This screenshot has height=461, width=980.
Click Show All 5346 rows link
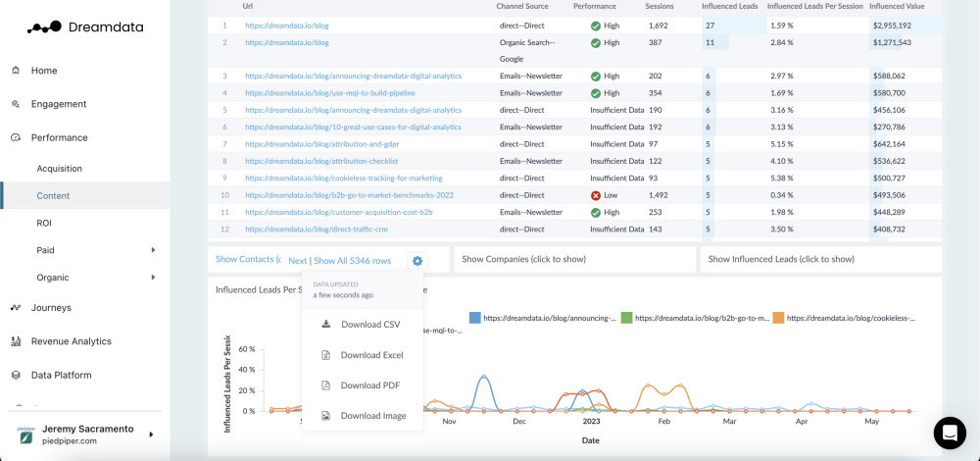point(353,261)
